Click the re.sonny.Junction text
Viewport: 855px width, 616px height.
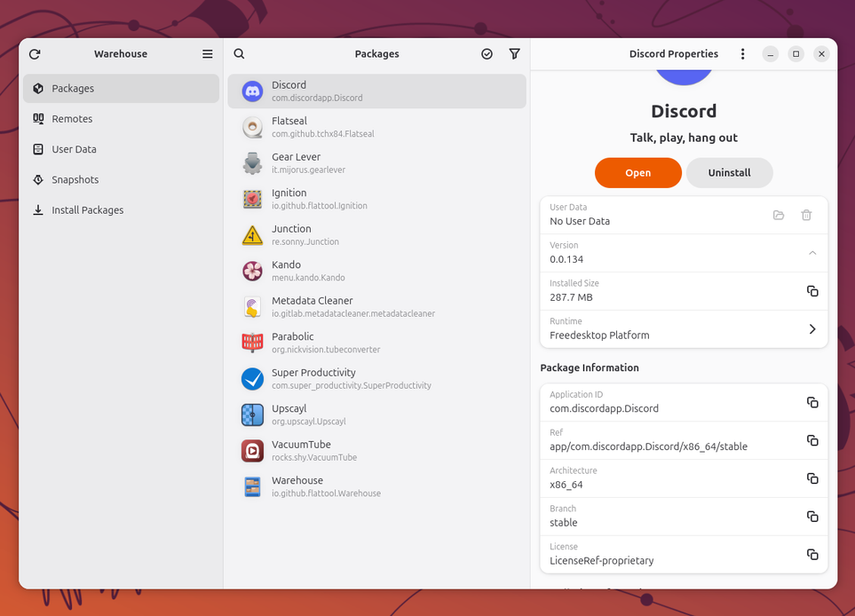[305, 242]
